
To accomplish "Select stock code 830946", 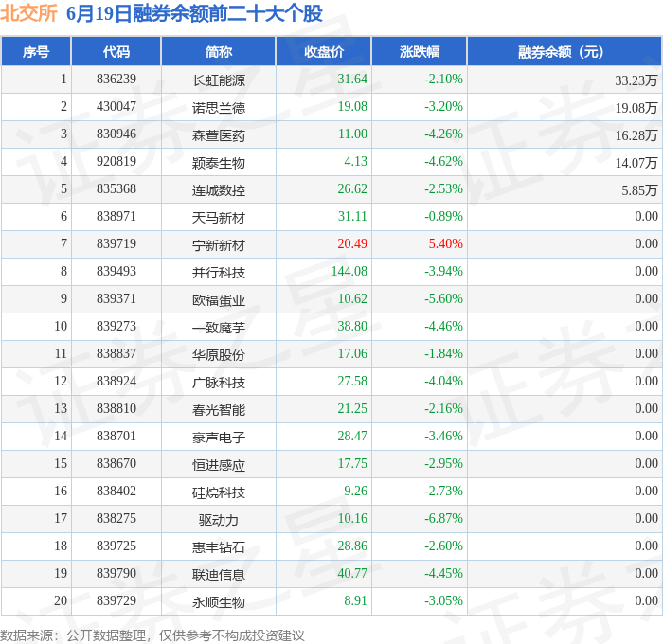I will [116, 134].
